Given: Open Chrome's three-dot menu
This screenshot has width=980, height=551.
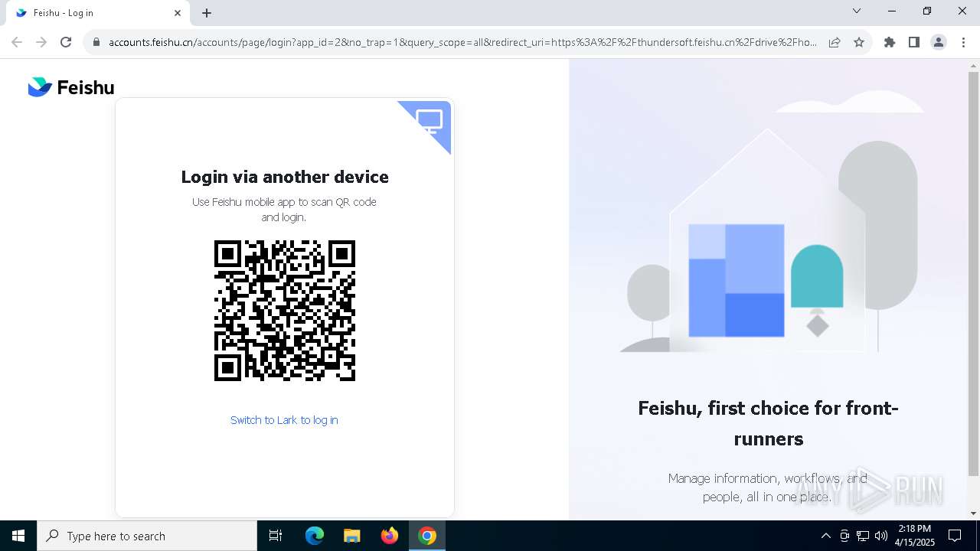Looking at the screenshot, I should click(x=963, y=42).
